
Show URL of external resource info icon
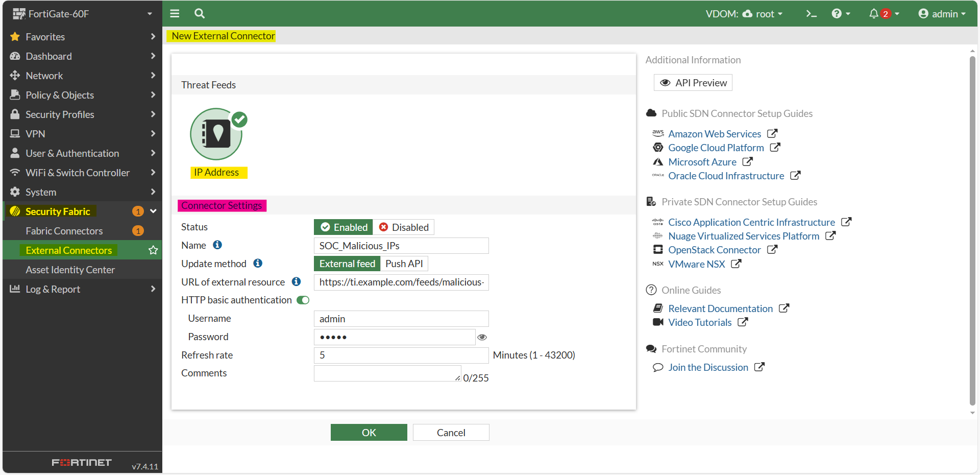(296, 282)
